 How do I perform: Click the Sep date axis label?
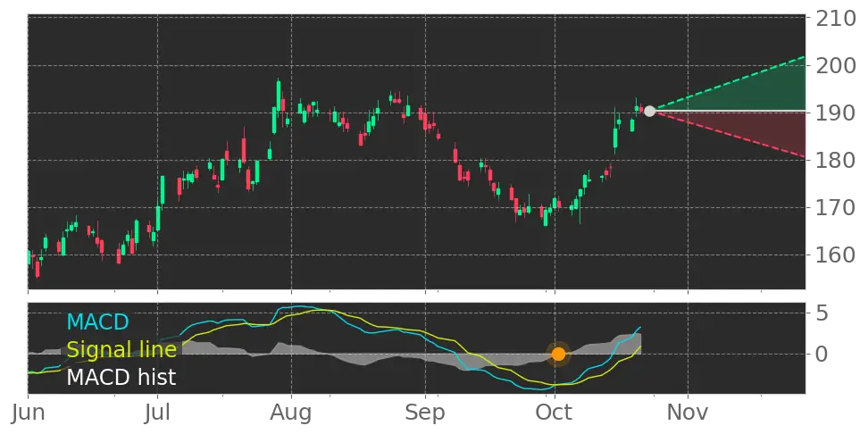[x=425, y=414]
